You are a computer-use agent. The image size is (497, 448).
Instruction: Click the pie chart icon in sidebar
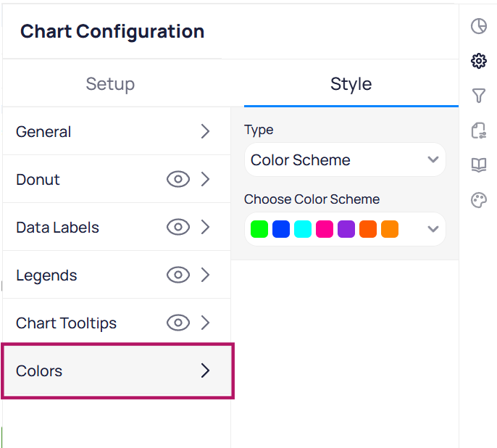click(478, 27)
